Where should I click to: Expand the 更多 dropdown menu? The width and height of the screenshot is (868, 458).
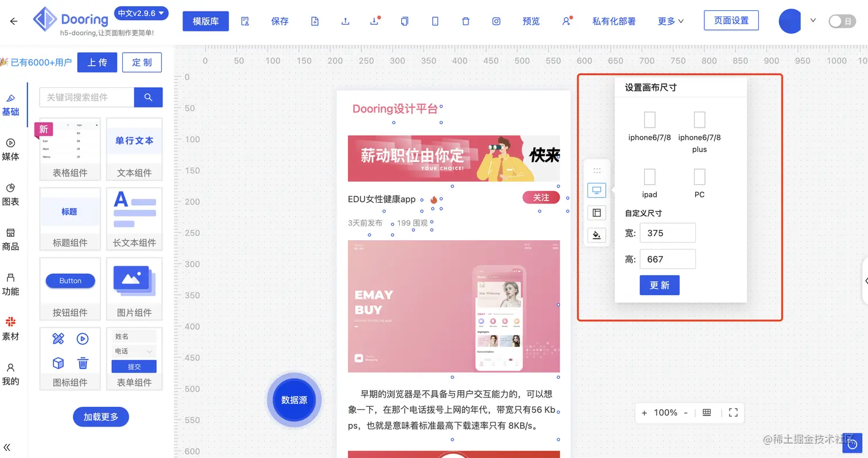pos(671,21)
